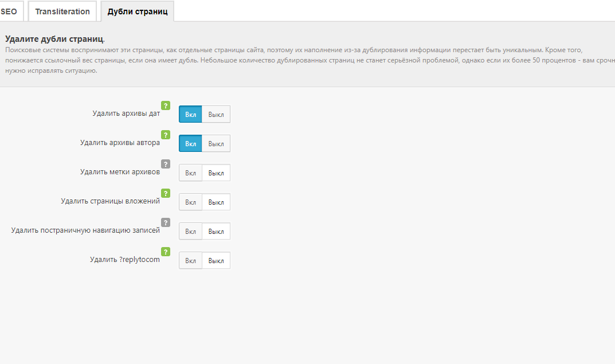The height and width of the screenshot is (364, 615).
Task: Switch to the SEO tab
Action: coord(9,11)
